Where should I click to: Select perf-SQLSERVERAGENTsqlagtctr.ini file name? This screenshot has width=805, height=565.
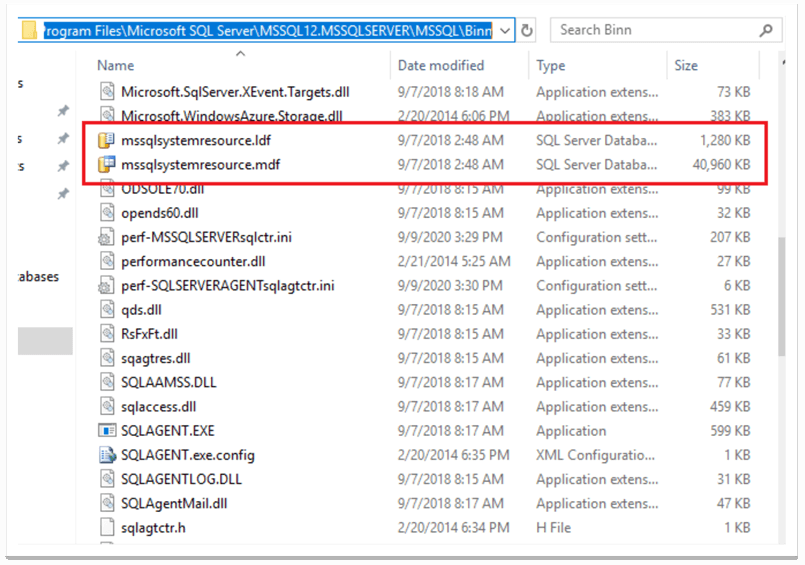[227, 286]
